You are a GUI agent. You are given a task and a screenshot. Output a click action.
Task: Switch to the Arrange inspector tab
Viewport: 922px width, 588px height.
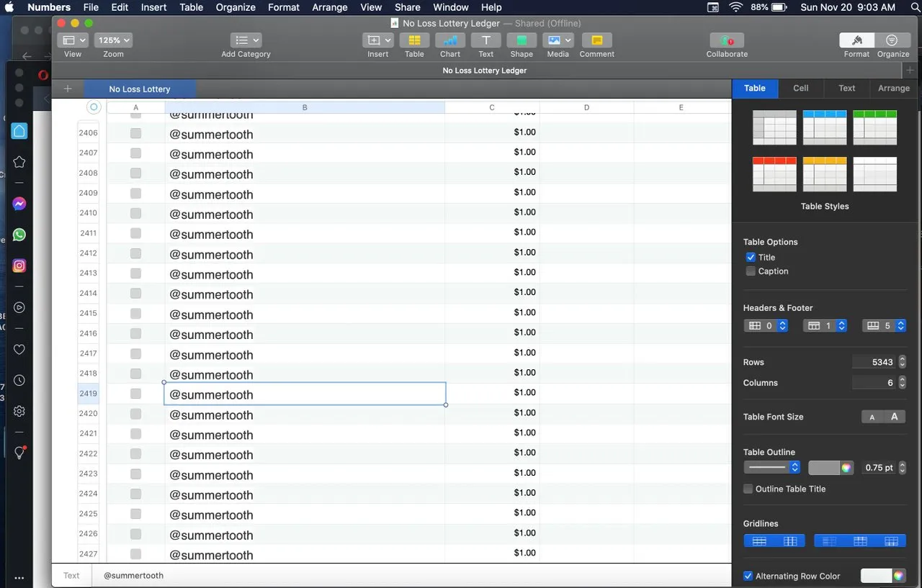(894, 88)
